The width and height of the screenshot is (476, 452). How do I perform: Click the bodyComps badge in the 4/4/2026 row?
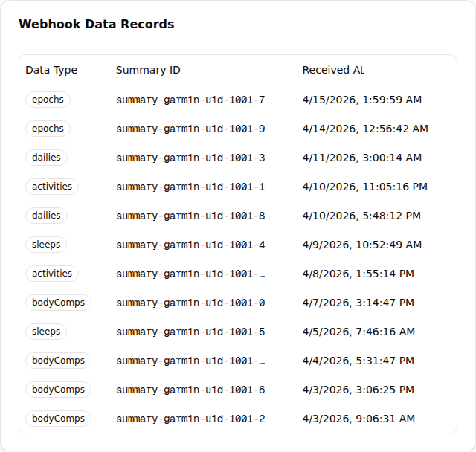point(58,361)
